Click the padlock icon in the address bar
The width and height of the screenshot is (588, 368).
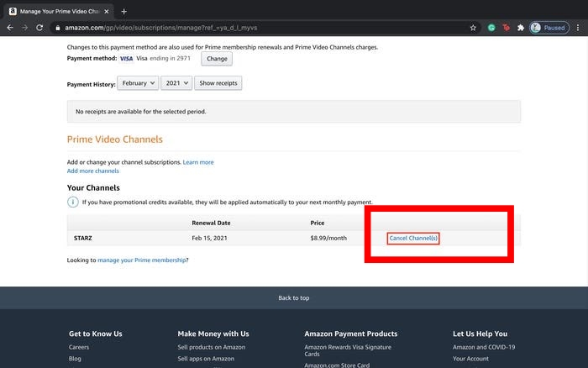(x=57, y=28)
